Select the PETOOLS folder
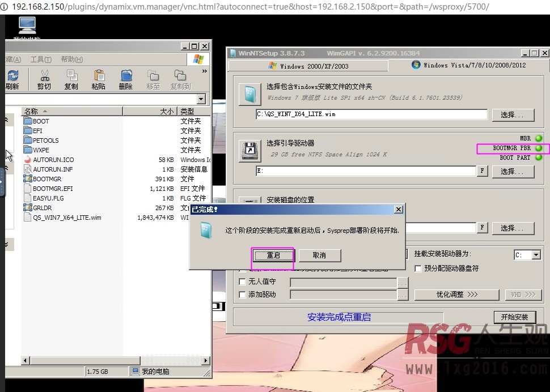Image resolution: width=550 pixels, height=392 pixels. click(x=41, y=140)
